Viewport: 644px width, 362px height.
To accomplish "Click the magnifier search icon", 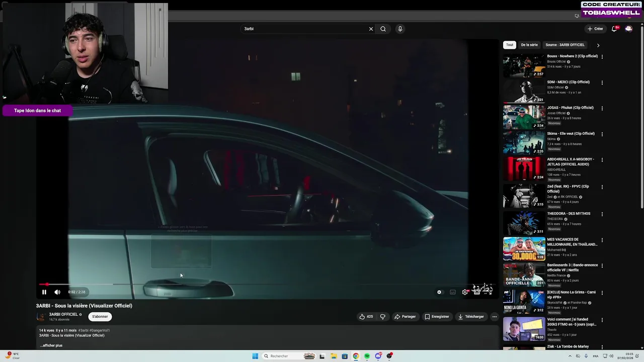I will coord(383,29).
